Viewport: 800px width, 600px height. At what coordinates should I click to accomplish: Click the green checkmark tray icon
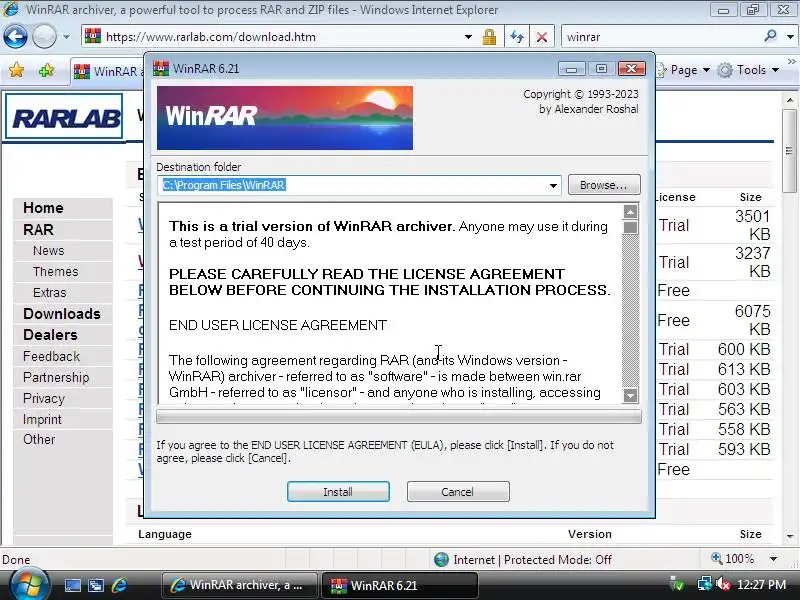point(677,584)
